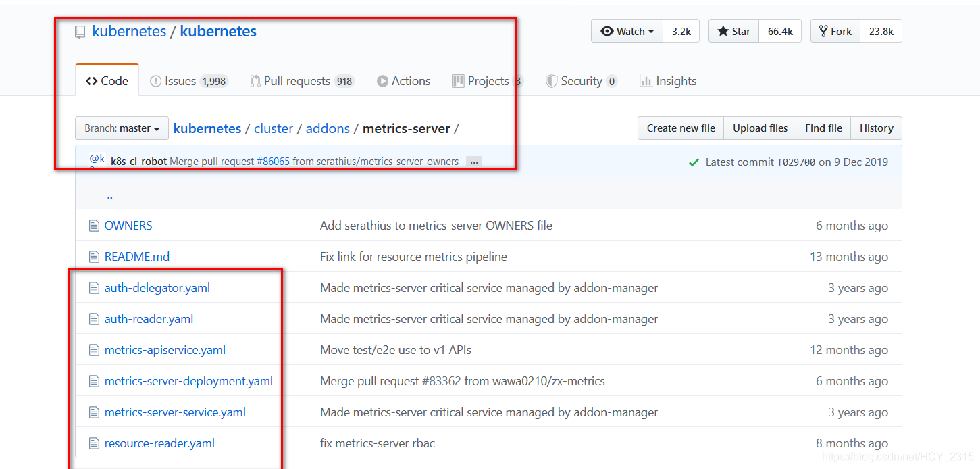The height and width of the screenshot is (469, 980).
Task: Click the repository book icon beside kubernetes
Action: click(80, 32)
